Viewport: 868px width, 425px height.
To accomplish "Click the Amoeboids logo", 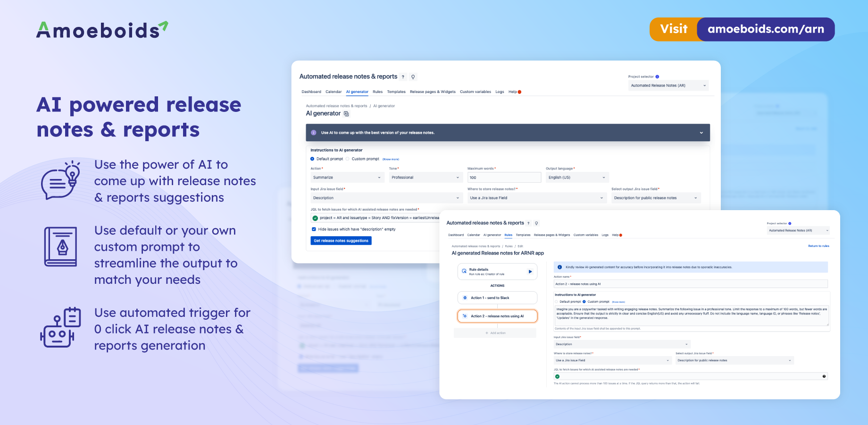I will pos(102,30).
